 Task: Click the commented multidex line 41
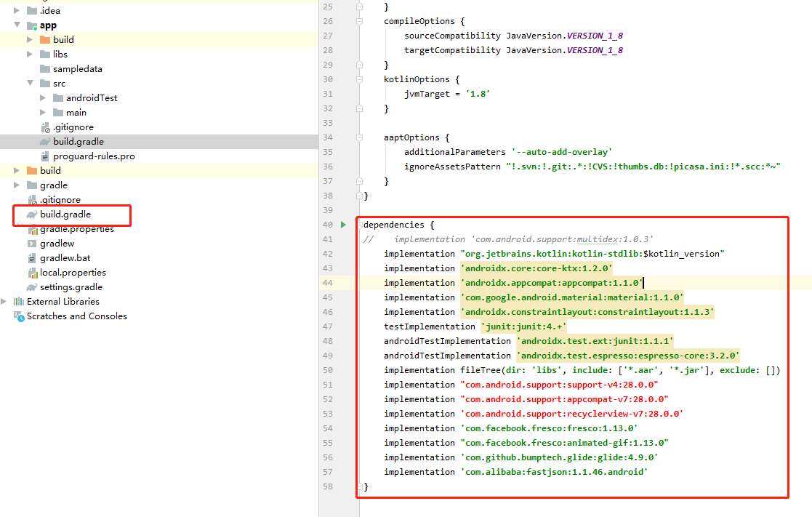click(x=508, y=239)
